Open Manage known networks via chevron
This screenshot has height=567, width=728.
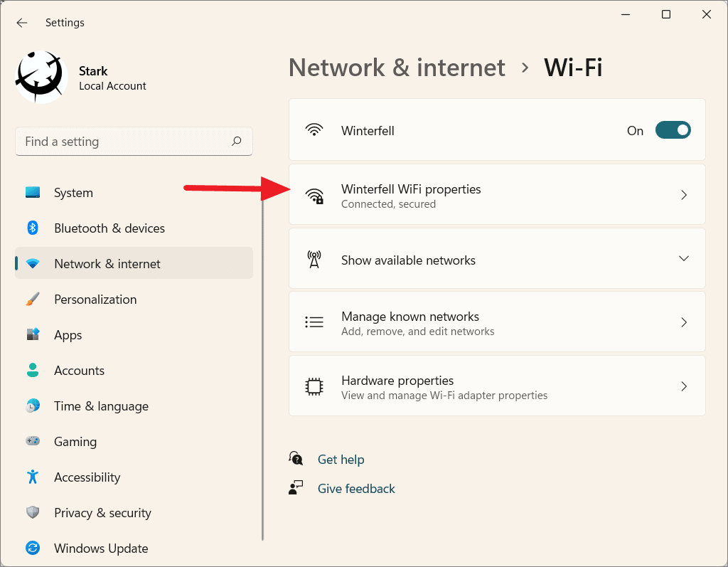coord(683,322)
